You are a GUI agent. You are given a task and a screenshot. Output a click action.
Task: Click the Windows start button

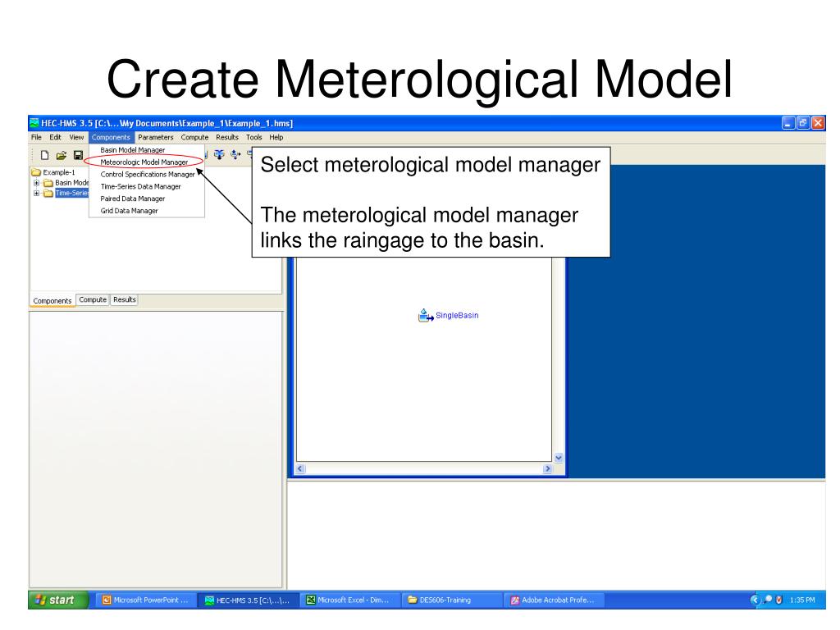point(58,600)
